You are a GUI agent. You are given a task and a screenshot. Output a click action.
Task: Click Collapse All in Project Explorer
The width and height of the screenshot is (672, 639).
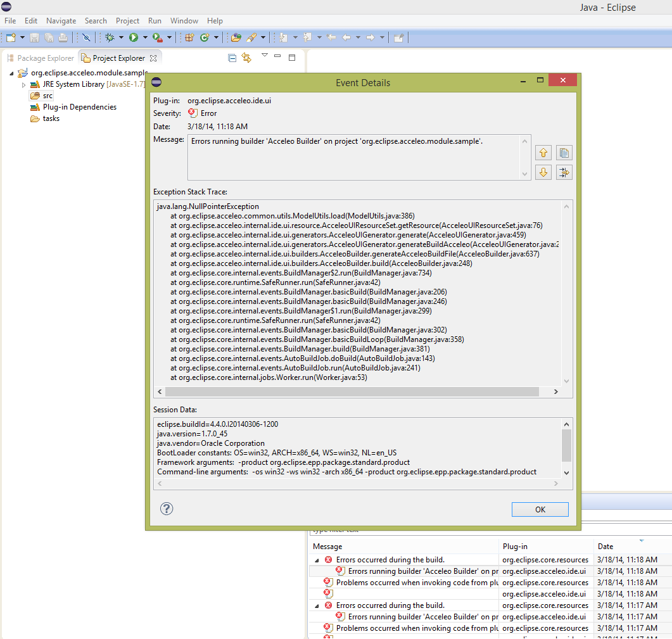pos(232,58)
